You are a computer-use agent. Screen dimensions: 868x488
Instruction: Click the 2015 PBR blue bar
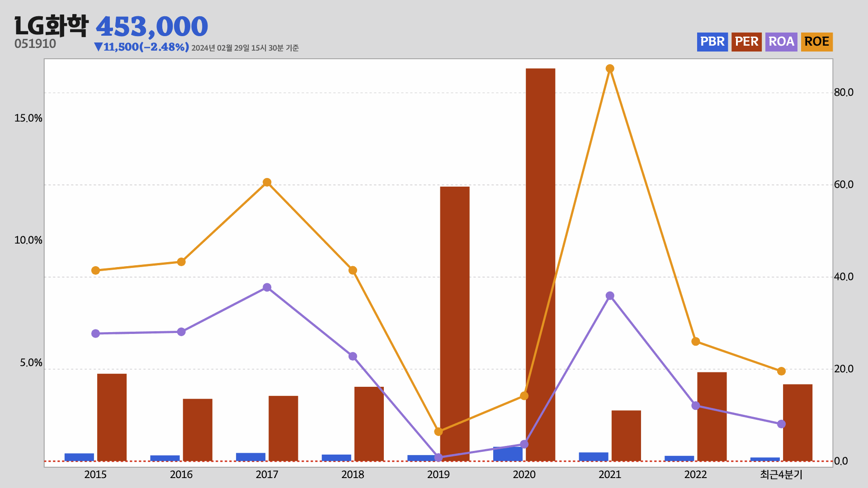tap(79, 457)
